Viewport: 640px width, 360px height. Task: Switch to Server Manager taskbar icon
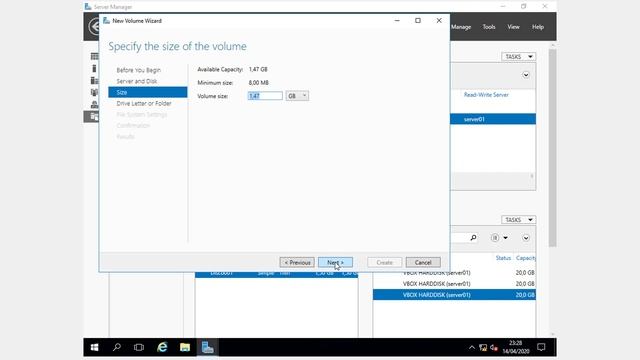click(207, 347)
